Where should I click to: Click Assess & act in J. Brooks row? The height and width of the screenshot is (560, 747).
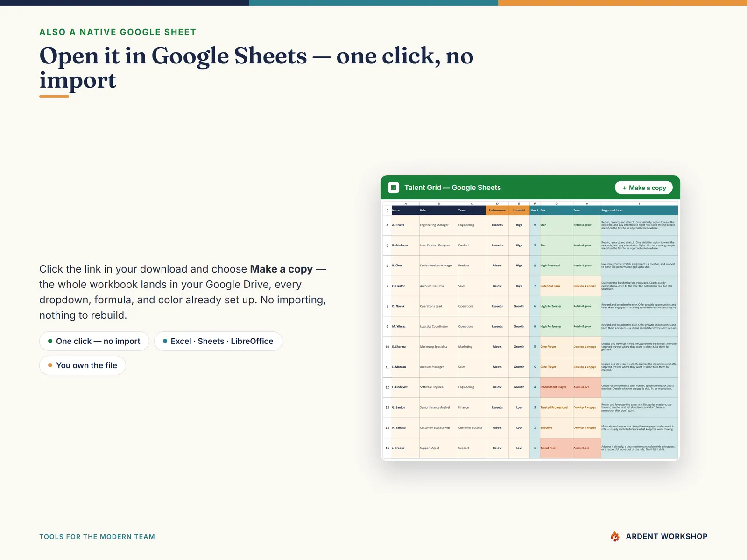(587, 448)
